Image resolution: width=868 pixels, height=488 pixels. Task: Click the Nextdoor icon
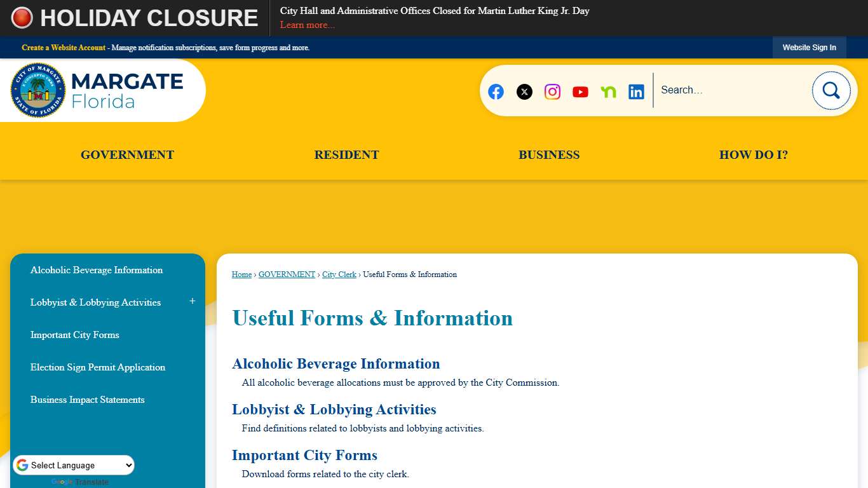608,91
